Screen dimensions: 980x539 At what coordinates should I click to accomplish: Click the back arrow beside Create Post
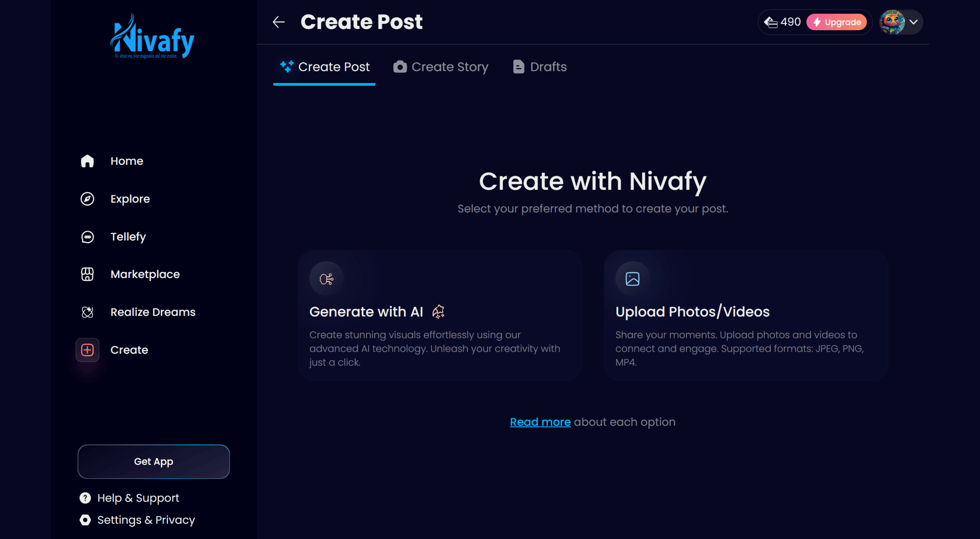coord(278,22)
